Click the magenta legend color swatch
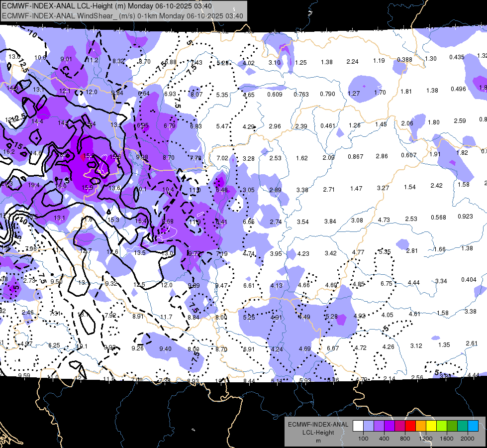Image resolution: width=487 pixels, height=448 pixels. [400, 426]
